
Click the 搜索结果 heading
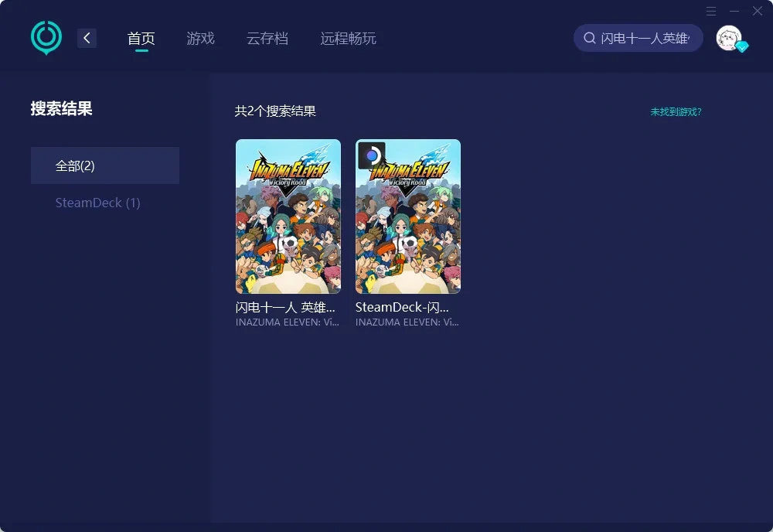click(62, 108)
